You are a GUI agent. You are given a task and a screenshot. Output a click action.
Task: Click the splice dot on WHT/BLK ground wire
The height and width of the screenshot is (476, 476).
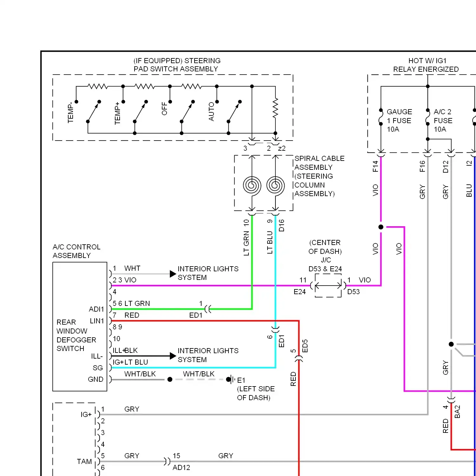pyautogui.click(x=170, y=379)
